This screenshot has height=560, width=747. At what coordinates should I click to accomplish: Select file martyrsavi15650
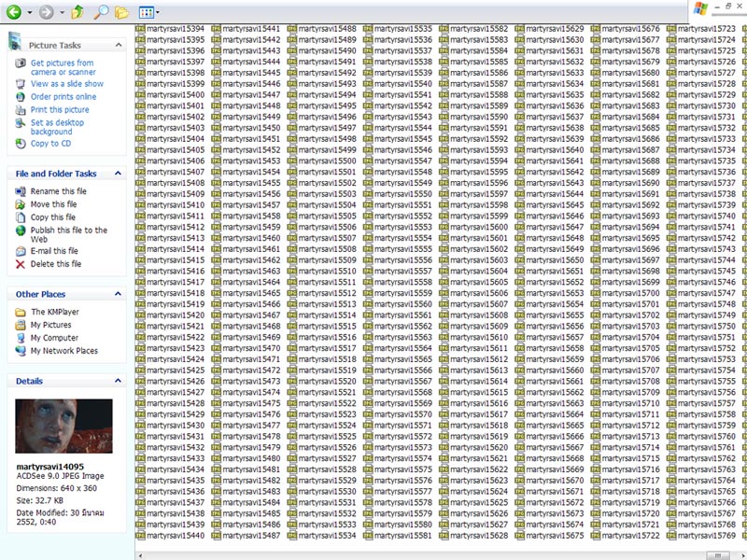[x=550, y=260]
